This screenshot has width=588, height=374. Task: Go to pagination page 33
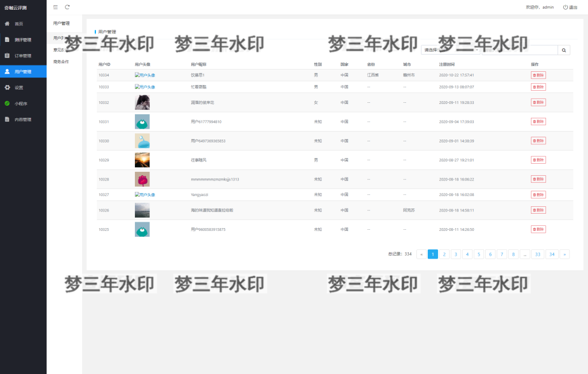point(537,255)
